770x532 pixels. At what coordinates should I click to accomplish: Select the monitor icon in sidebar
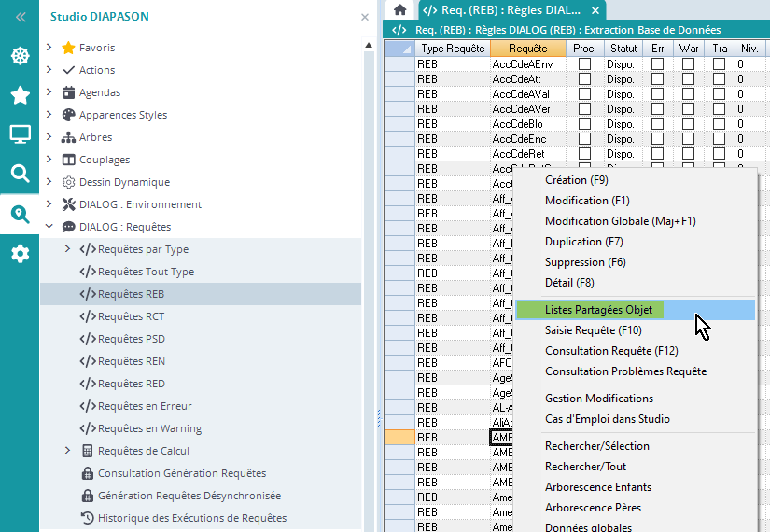20,134
